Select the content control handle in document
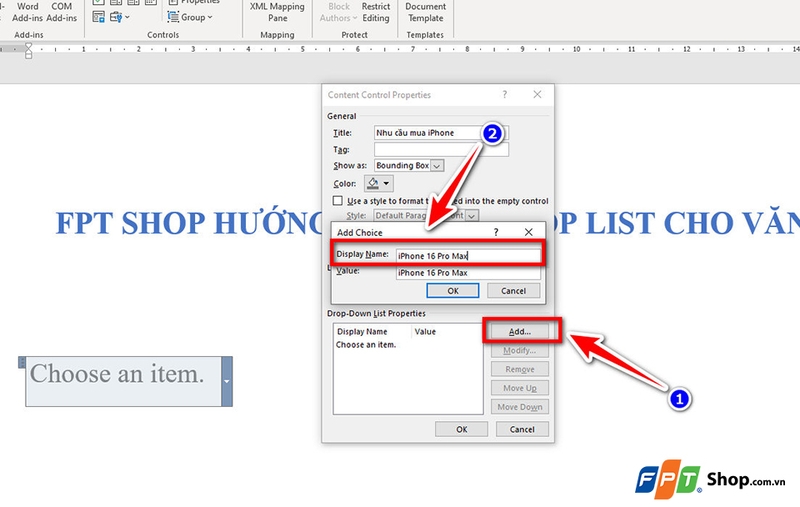800x507 pixels. (21, 362)
